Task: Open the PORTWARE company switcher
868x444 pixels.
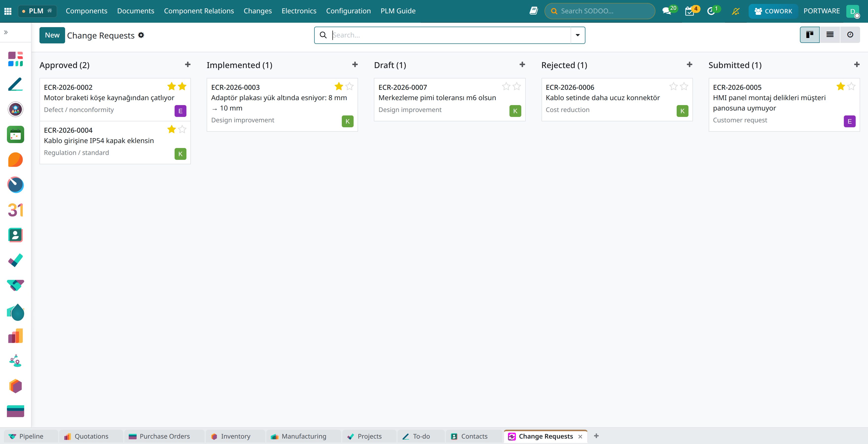Action: pyautogui.click(x=821, y=11)
